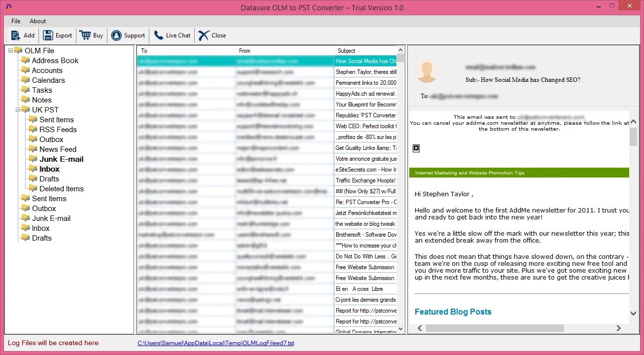
Task: Click the Export toolbar icon
Action: [48, 35]
